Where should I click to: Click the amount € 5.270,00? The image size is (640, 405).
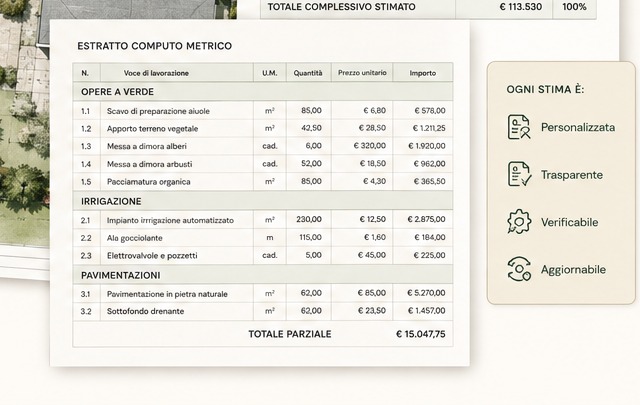click(x=427, y=293)
